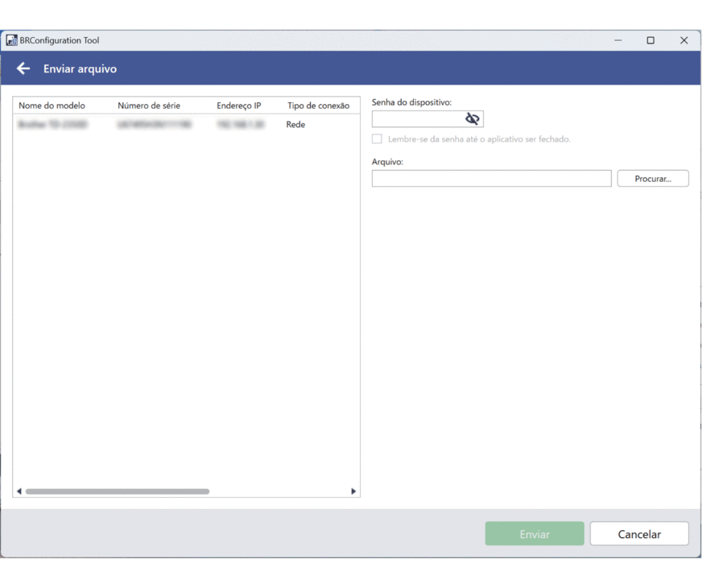
Task: Sort by Tipo de conexão column
Action: point(318,106)
